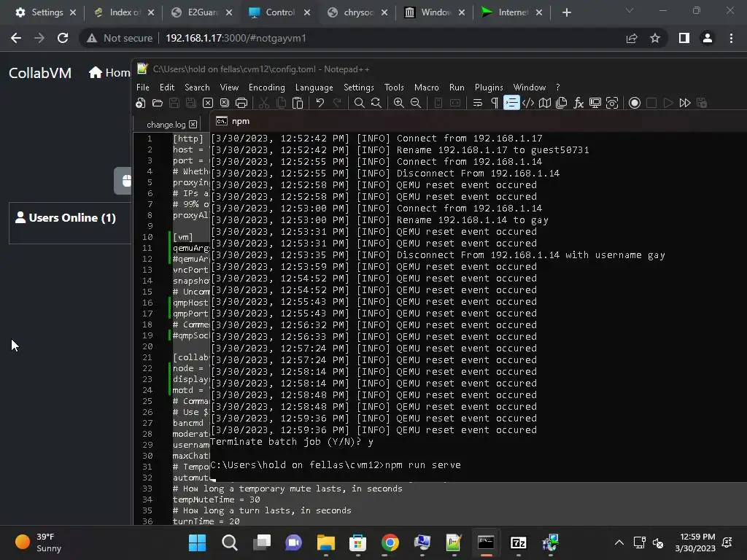Click the Paste clipboard icon in toolbar

pos(298,103)
